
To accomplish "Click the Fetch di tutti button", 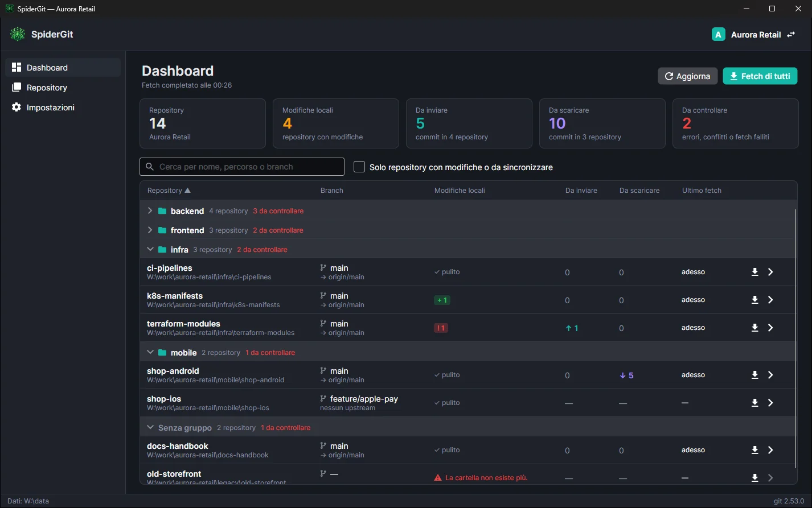I will click(760, 76).
